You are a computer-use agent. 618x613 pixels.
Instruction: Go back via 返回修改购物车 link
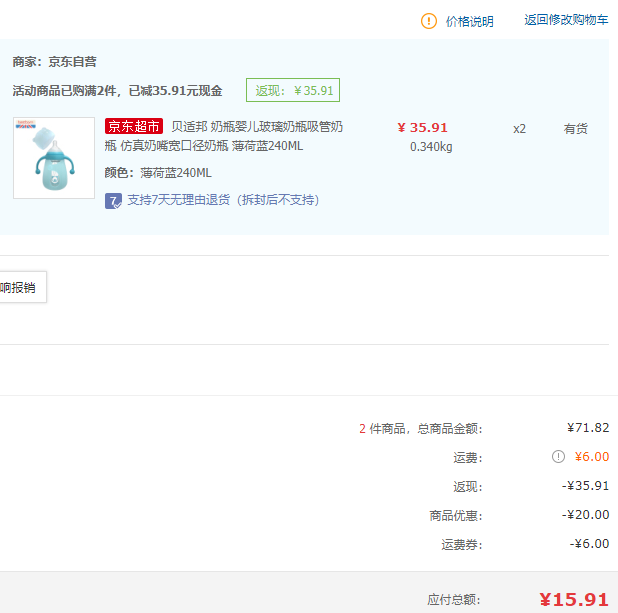(x=566, y=20)
